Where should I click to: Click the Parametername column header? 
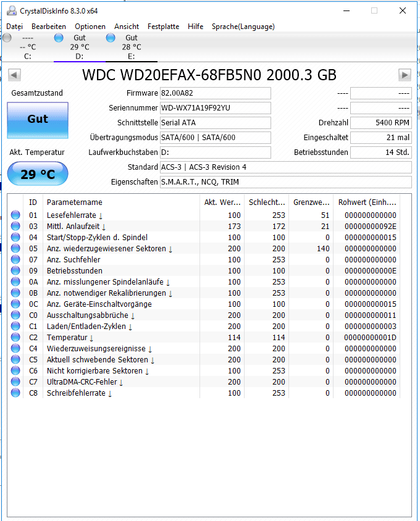122,202
